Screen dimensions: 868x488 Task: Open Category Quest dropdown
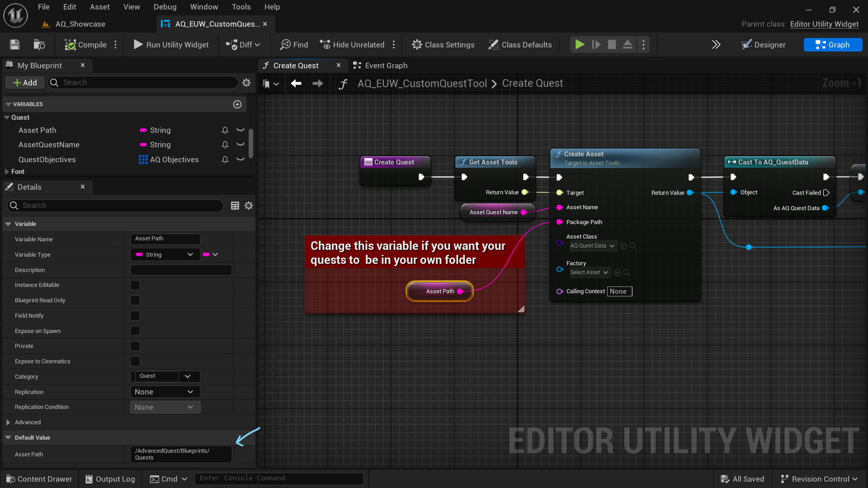tap(188, 376)
